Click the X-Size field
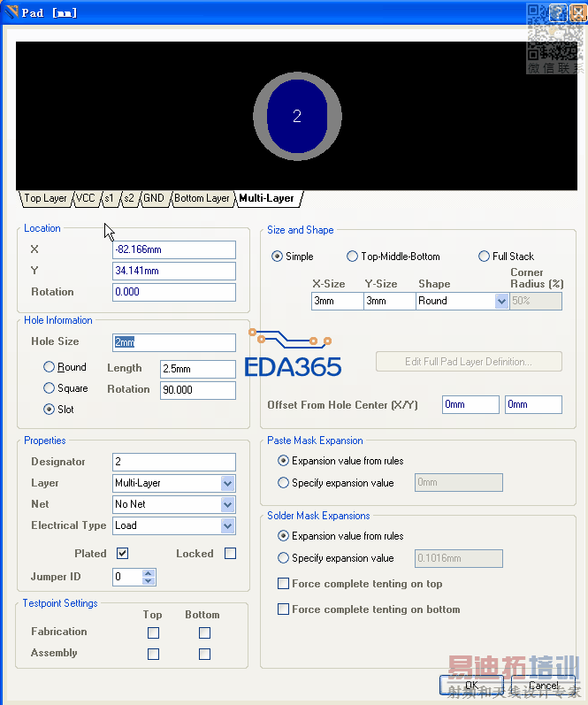 click(x=337, y=301)
